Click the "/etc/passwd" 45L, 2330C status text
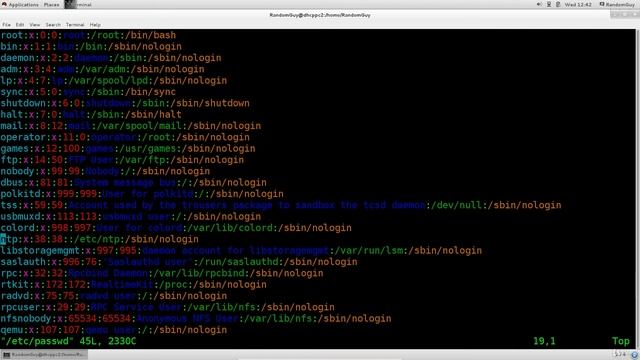 (68, 341)
